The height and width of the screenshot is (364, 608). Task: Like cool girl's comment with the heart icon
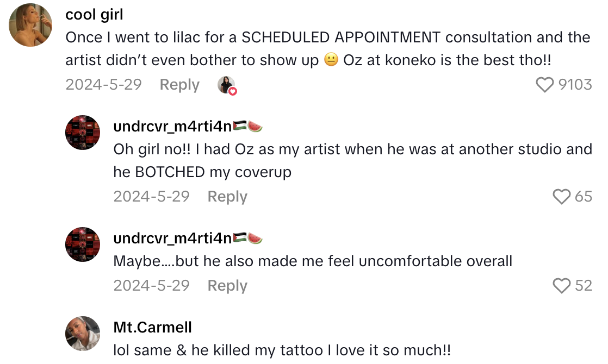click(x=544, y=84)
